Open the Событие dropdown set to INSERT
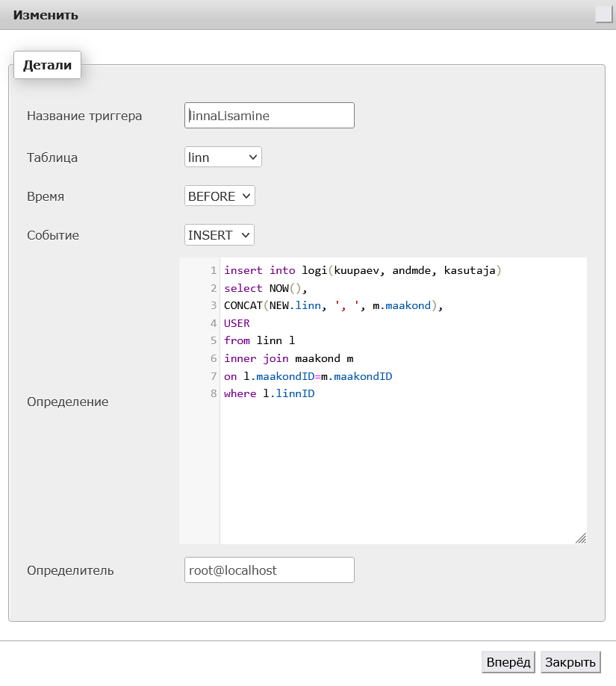The height and width of the screenshot is (686, 616). [220, 235]
